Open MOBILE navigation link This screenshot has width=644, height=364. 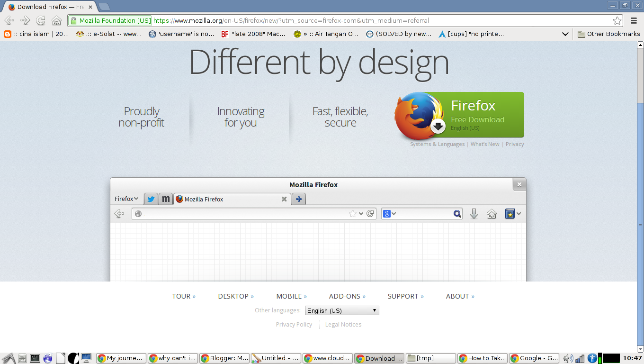coord(292,296)
